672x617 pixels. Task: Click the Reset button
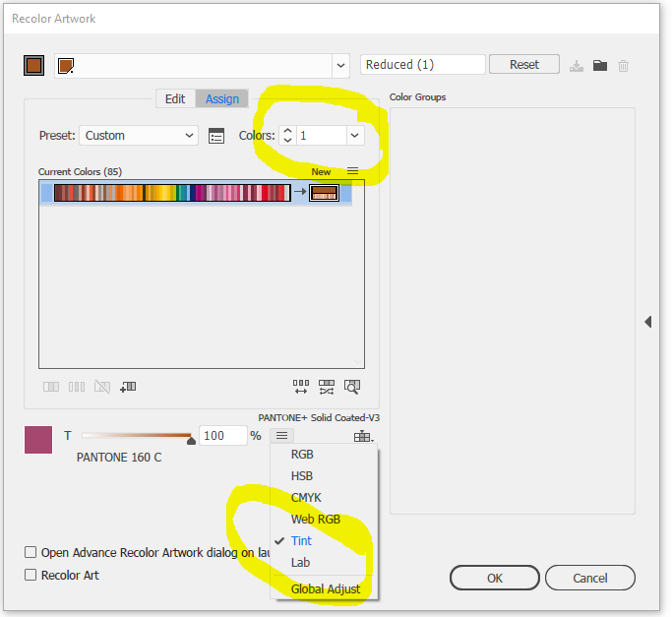(524, 64)
